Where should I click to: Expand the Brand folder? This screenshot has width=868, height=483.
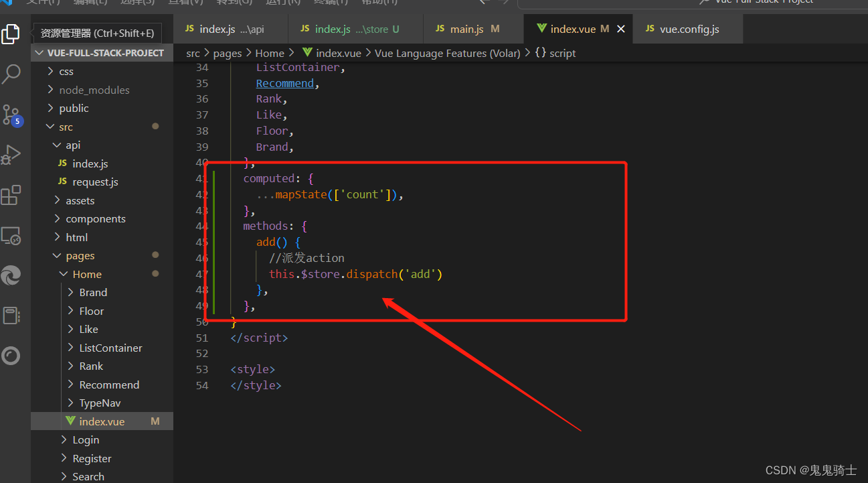click(102, 292)
